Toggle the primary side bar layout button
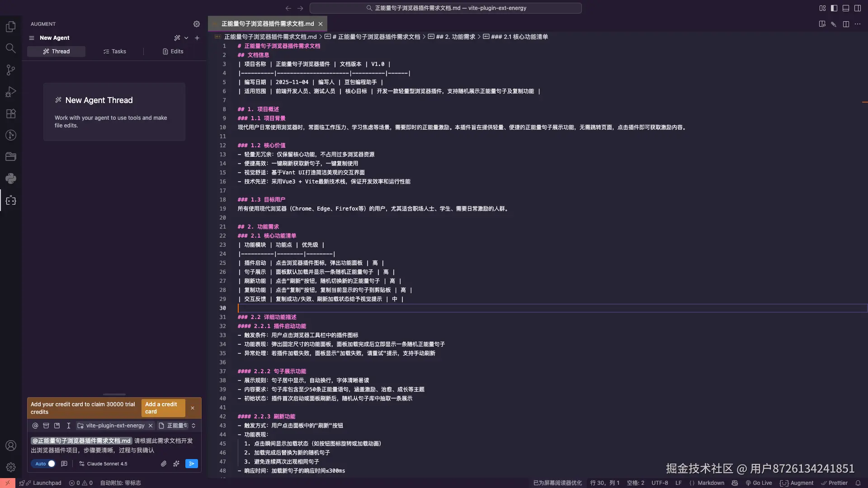The height and width of the screenshot is (488, 868). (x=834, y=8)
